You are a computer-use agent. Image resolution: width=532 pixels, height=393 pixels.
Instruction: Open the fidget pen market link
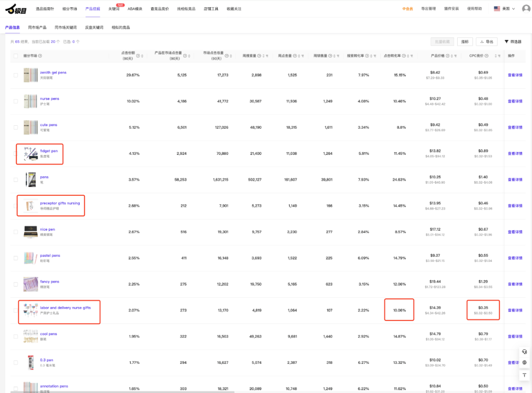(x=49, y=151)
